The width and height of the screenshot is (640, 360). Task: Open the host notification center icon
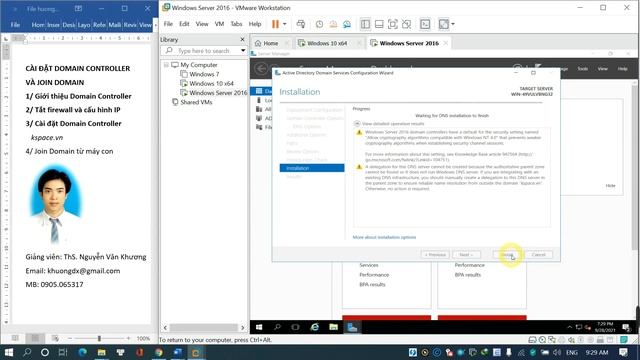point(623,352)
